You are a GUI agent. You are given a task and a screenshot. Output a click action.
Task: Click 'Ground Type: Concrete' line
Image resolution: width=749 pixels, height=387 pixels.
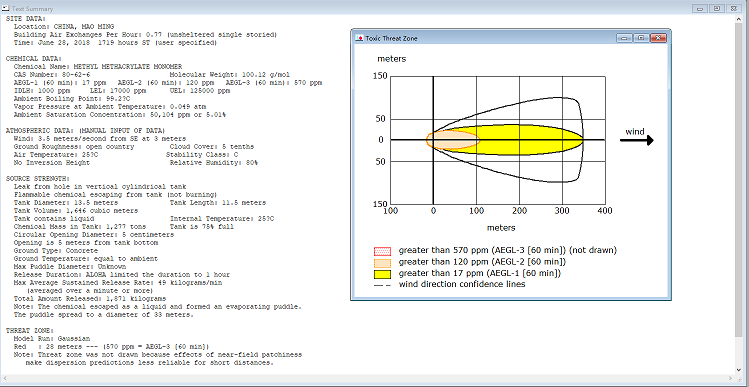[56, 251]
